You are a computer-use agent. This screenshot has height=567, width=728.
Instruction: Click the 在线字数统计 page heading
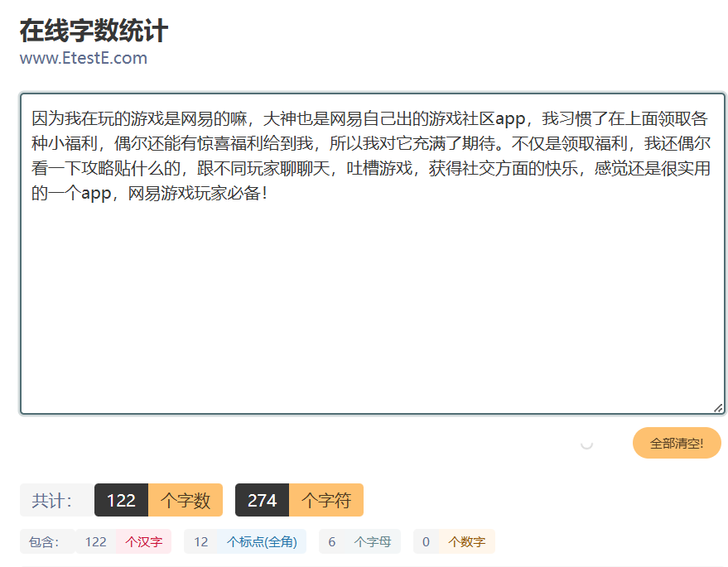pos(94,31)
